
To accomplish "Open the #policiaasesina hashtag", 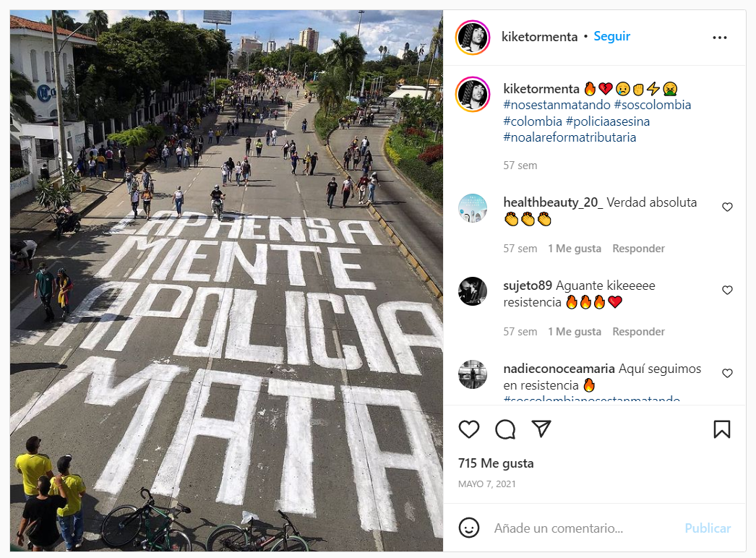I will pos(608,121).
